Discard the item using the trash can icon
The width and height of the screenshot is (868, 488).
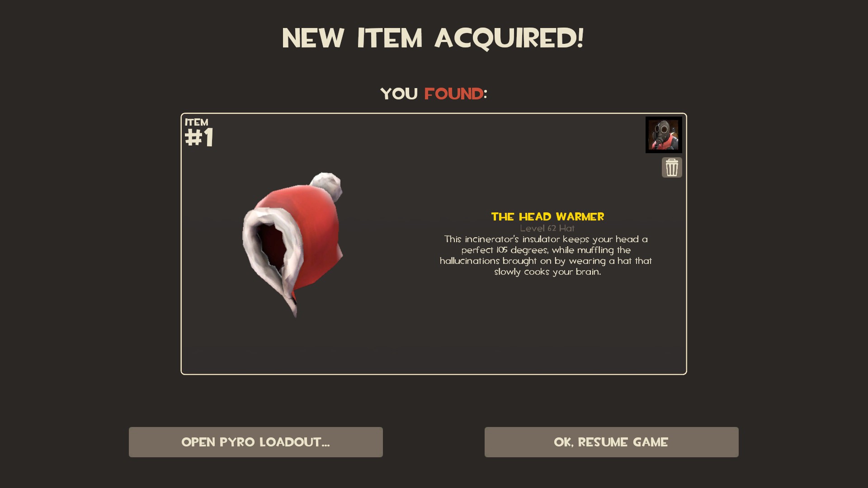click(x=672, y=168)
